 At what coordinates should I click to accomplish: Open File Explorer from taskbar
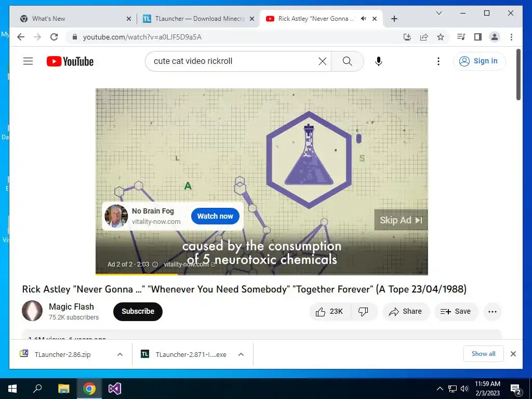point(63,389)
